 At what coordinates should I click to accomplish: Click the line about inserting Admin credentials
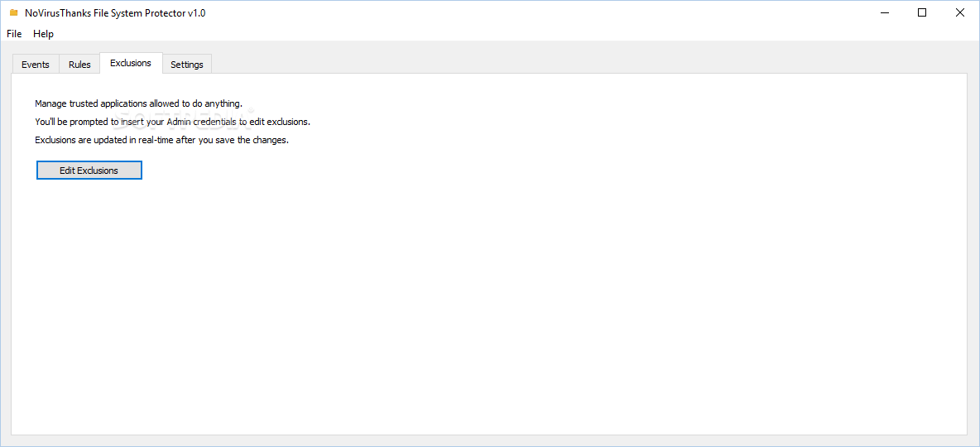(x=172, y=122)
